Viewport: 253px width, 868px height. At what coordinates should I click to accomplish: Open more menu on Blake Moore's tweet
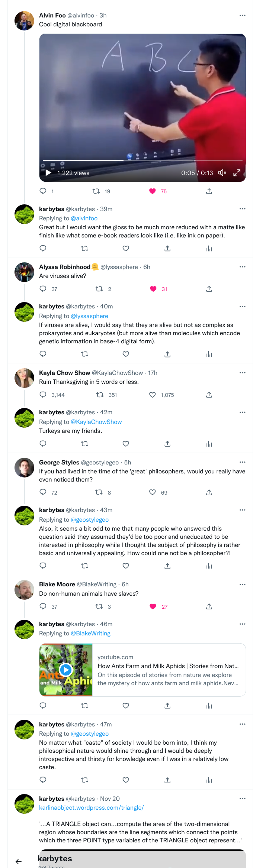[243, 584]
